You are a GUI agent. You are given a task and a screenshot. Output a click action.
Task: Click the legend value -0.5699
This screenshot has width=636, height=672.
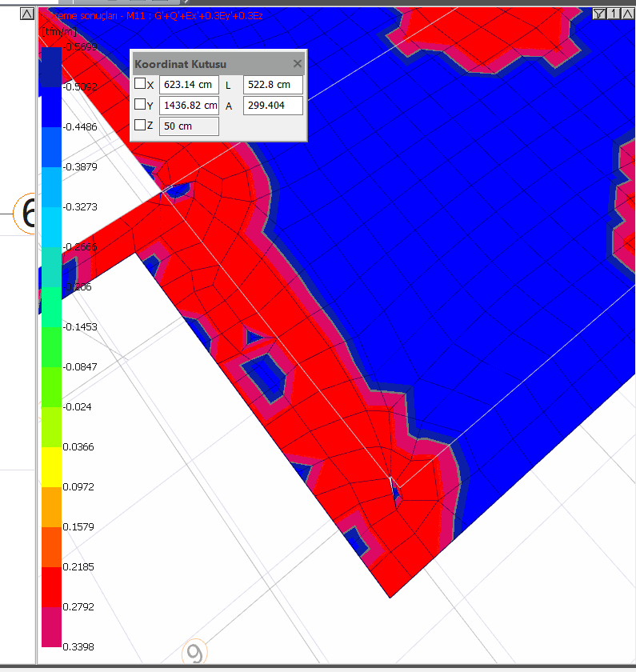tap(80, 46)
